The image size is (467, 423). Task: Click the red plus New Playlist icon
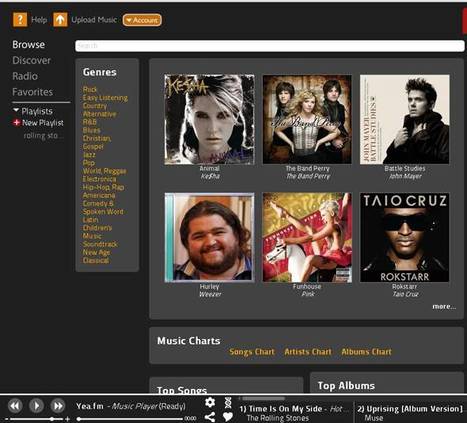click(16, 123)
